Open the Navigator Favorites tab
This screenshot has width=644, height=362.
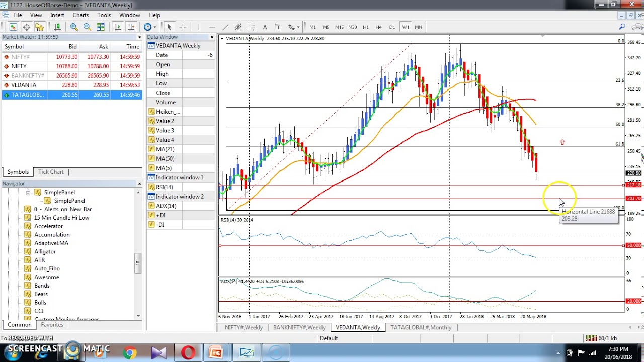[52, 325]
